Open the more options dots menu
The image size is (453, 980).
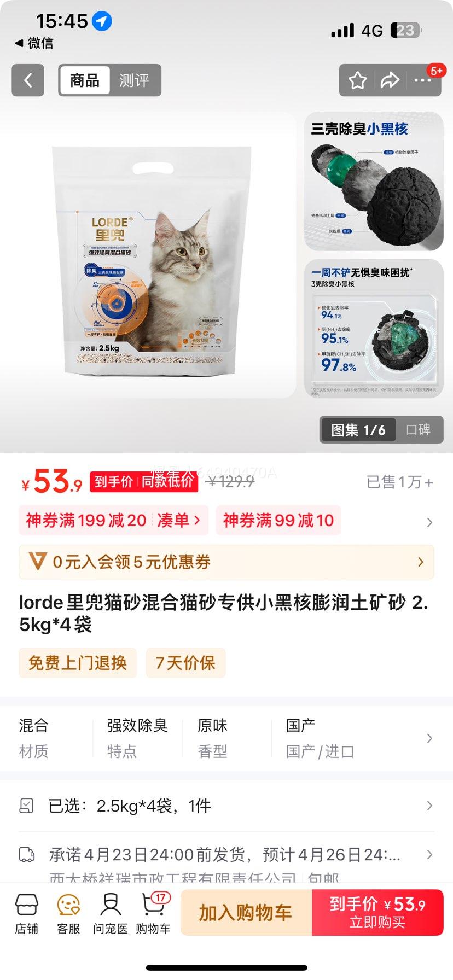[x=423, y=81]
